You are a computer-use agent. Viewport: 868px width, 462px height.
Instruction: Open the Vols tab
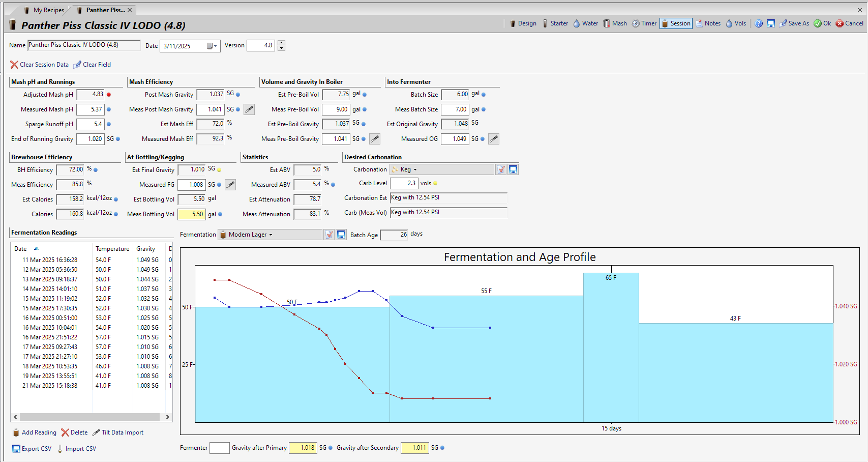click(x=736, y=23)
